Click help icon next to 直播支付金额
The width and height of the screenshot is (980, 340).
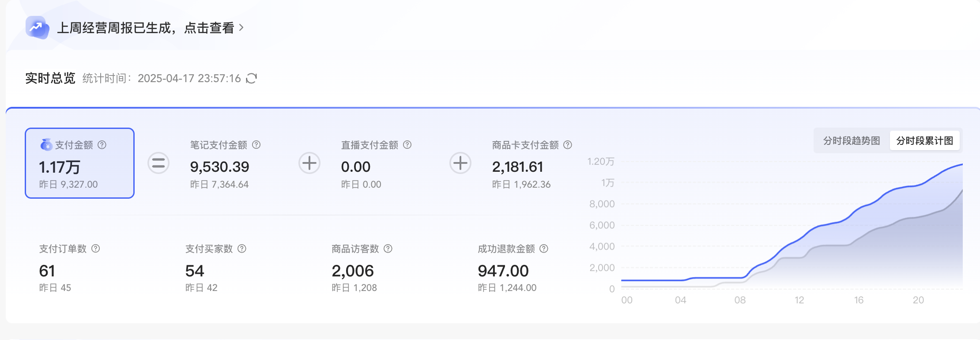tap(407, 145)
